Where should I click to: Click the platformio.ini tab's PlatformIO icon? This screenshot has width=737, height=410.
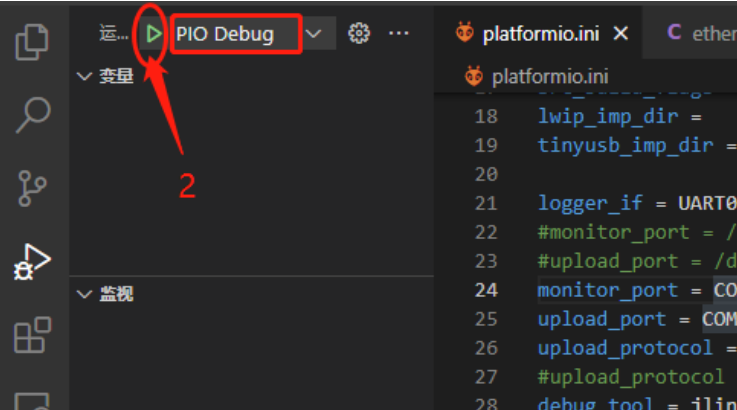tap(465, 32)
